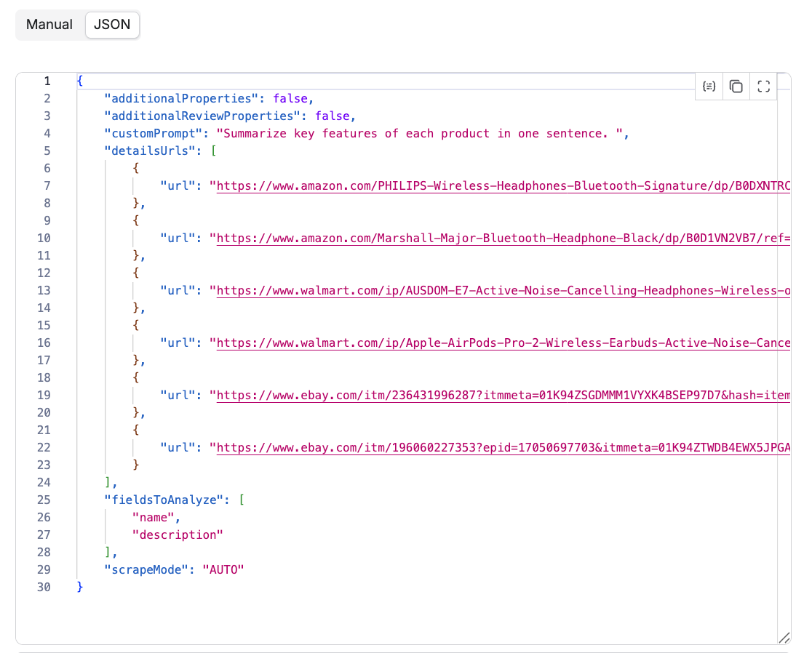Screen dimensions: 812x653
Task: Switch to the Manual tab
Action: coord(49,24)
